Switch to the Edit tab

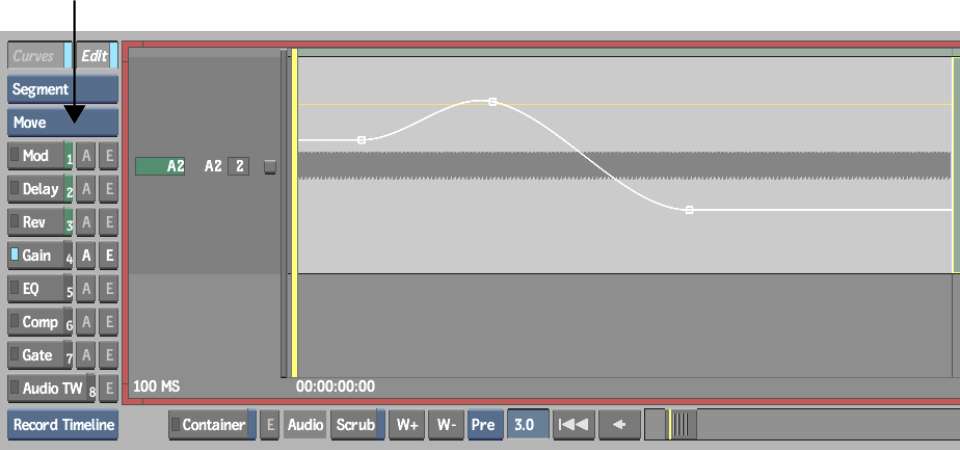pos(96,56)
